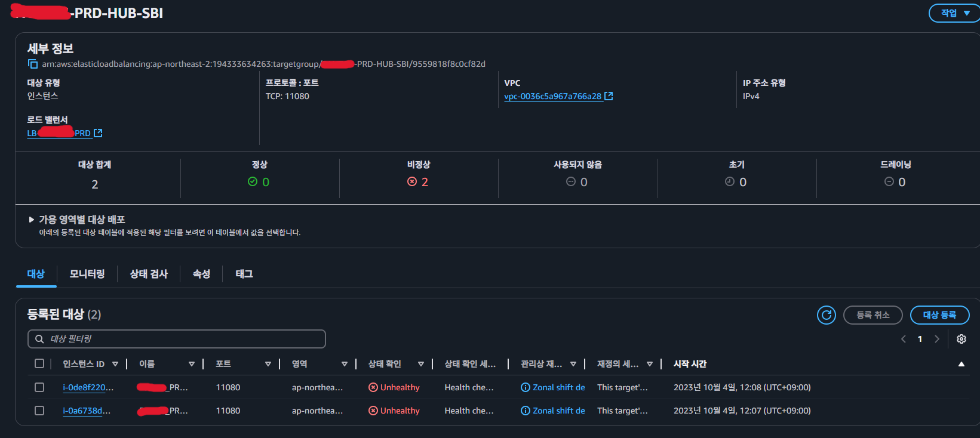The width and height of the screenshot is (980, 438).
Task: Sort by 인스턴스 ID column arrow
Action: tap(115, 364)
